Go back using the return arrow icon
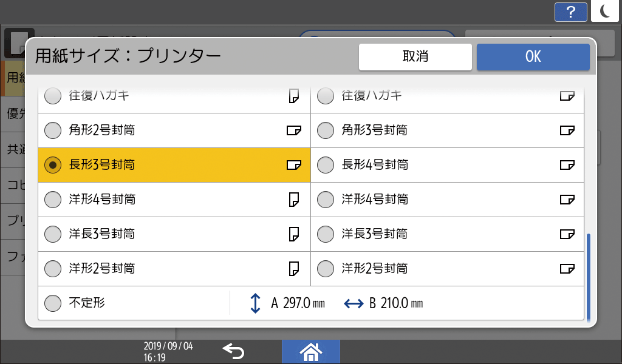Screen dimensions: 622x364 click(x=234, y=351)
